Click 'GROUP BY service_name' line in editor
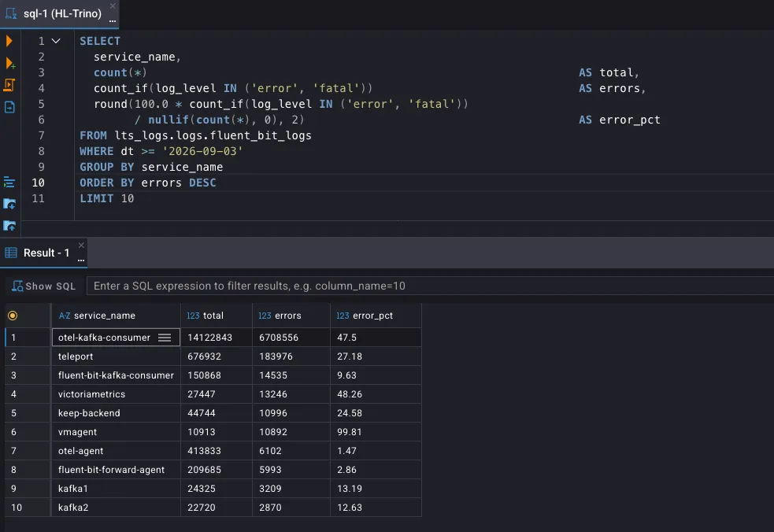This screenshot has height=532, width=774. tap(151, 167)
